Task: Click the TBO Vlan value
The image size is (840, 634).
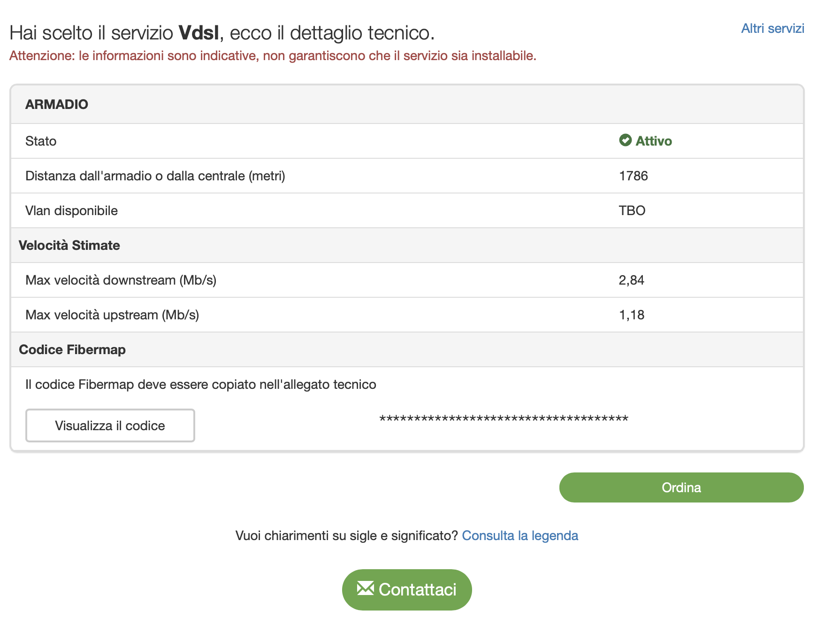Action: click(x=632, y=211)
